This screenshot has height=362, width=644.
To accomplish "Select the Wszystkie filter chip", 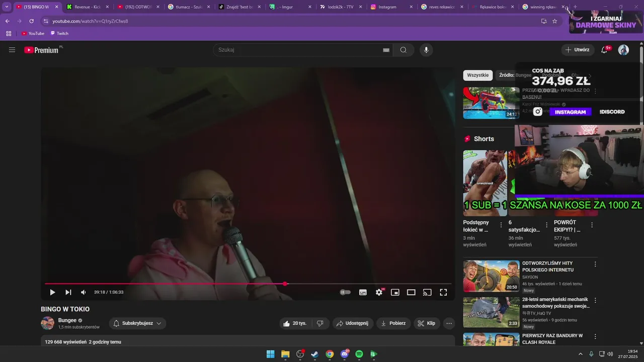I will (x=478, y=75).
